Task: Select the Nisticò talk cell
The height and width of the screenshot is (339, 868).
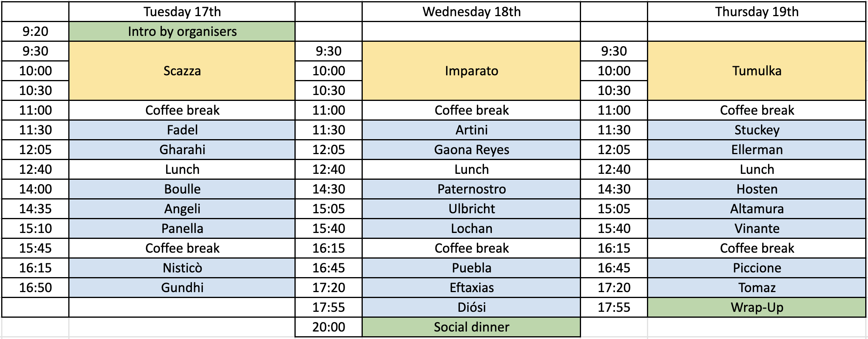Action: pyautogui.click(x=182, y=268)
